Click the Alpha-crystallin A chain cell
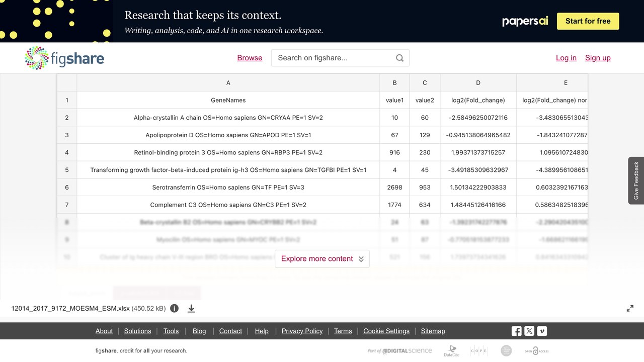The image size is (644, 362). pyautogui.click(x=228, y=118)
